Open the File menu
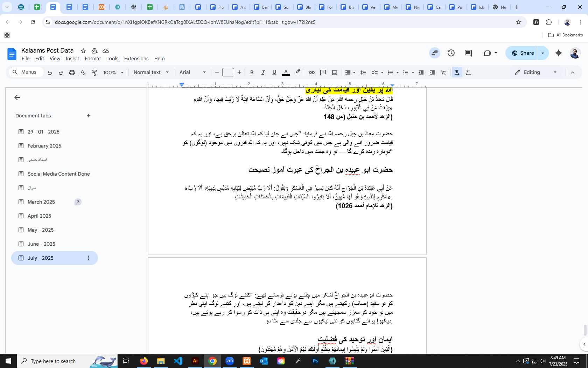588x368 pixels. (x=26, y=59)
